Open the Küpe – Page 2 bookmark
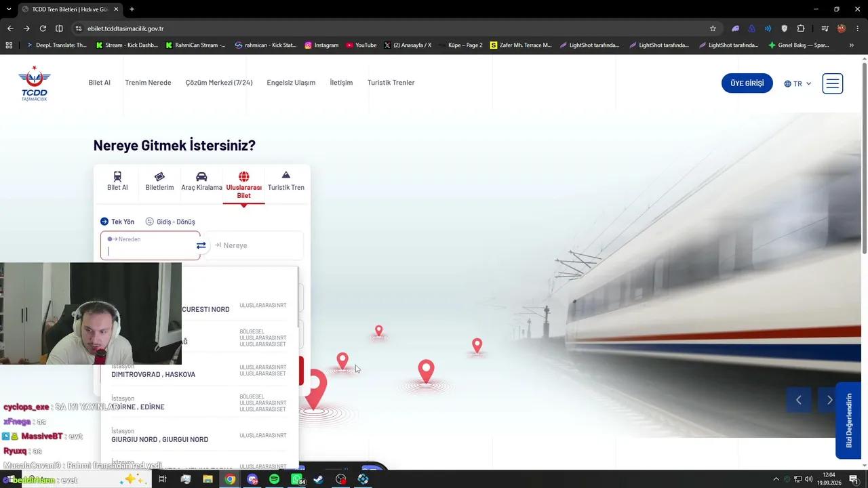 point(460,45)
